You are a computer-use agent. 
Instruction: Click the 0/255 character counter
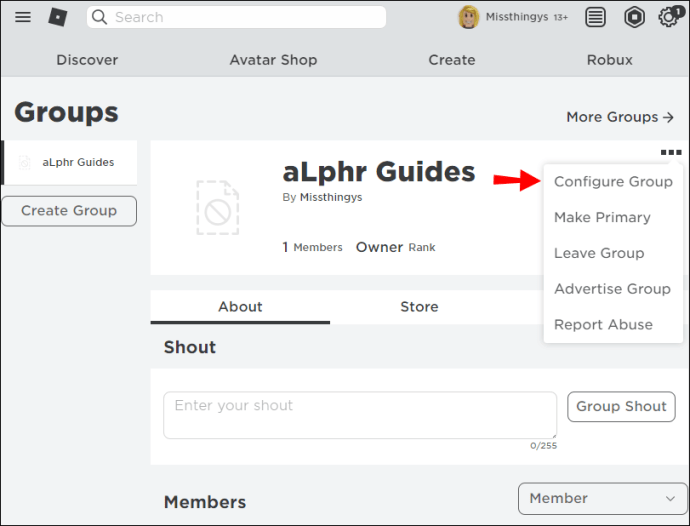543,446
